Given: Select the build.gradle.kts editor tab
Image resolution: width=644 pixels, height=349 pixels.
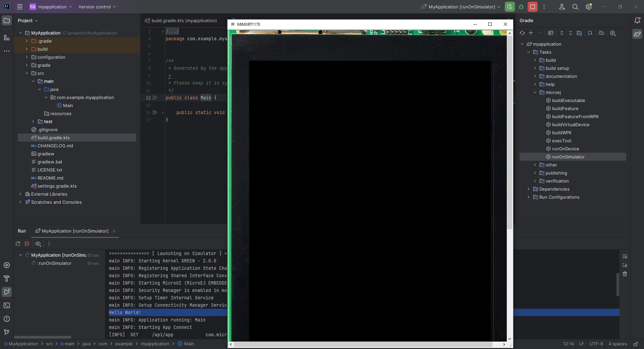Looking at the screenshot, I should point(184,20).
